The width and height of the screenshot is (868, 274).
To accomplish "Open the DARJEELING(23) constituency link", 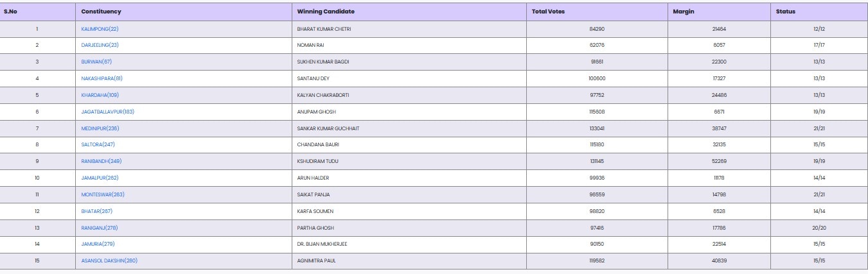I will [x=100, y=46].
